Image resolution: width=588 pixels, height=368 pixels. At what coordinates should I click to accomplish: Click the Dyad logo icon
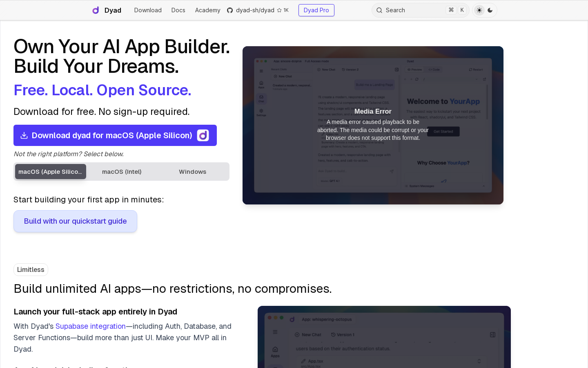point(96,10)
